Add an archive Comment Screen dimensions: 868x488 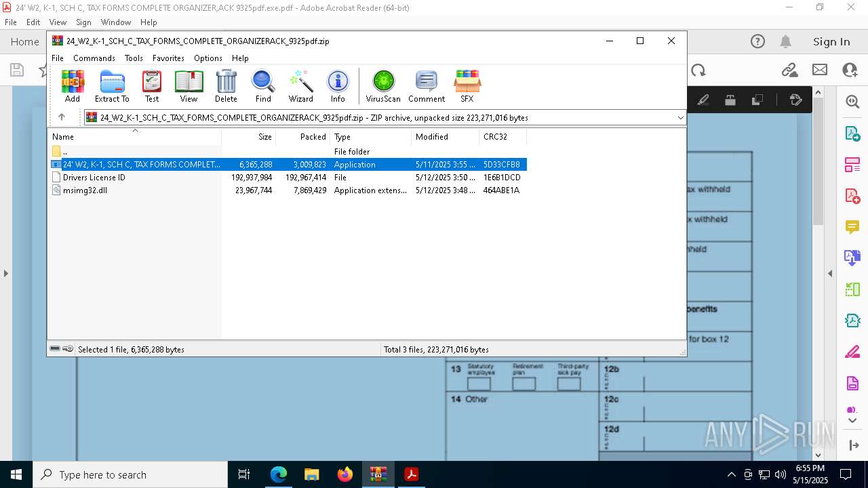coord(427,86)
